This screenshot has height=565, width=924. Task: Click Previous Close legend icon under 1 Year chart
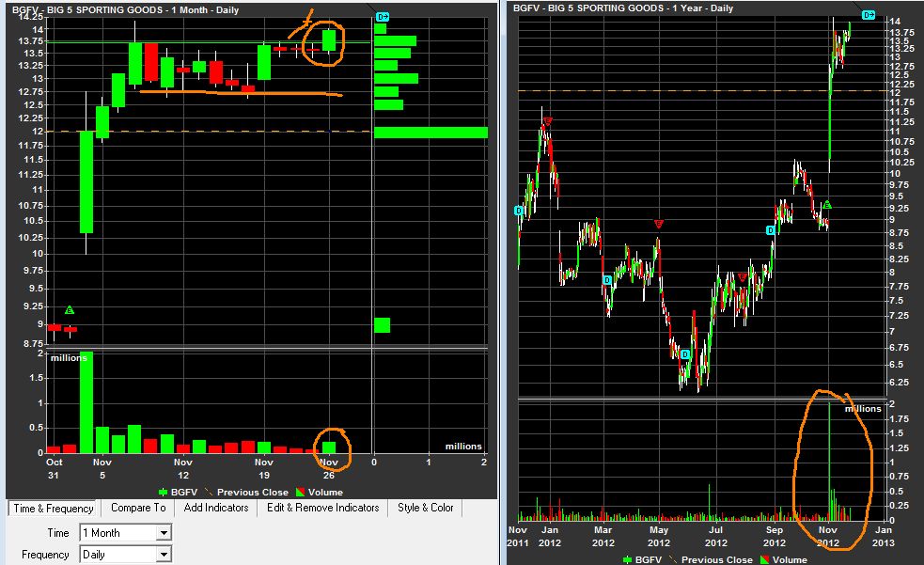pos(673,559)
